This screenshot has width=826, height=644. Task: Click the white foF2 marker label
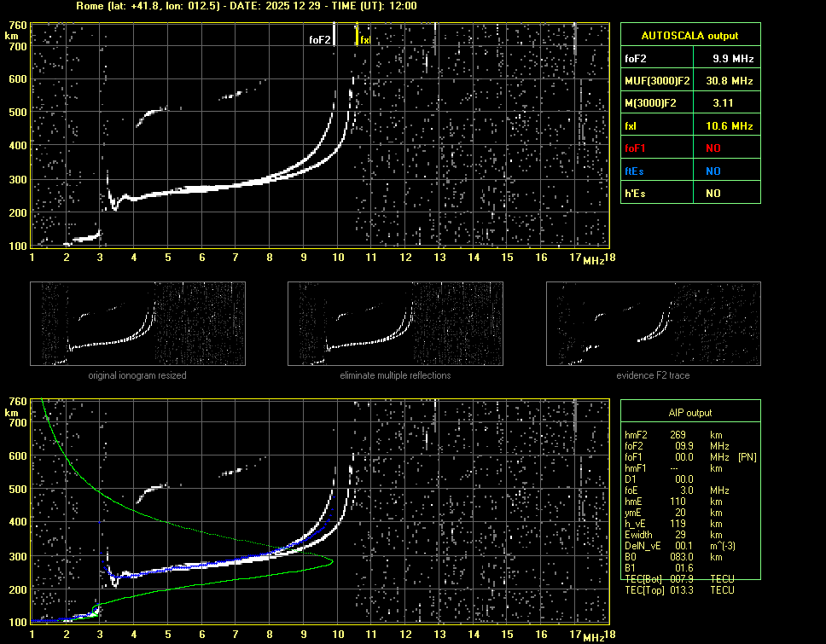[x=319, y=39]
